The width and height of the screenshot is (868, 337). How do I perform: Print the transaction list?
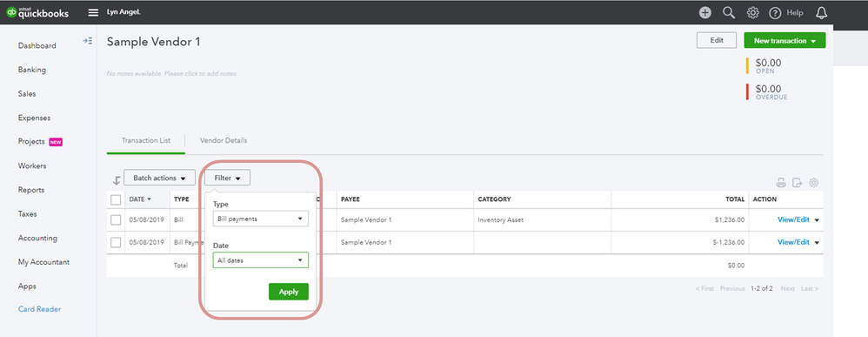[x=781, y=182]
